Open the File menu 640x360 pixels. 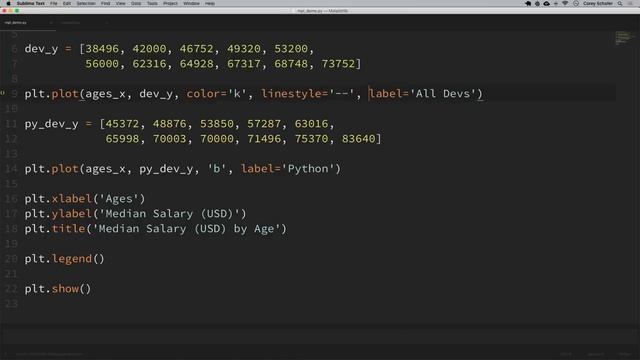click(54, 3)
